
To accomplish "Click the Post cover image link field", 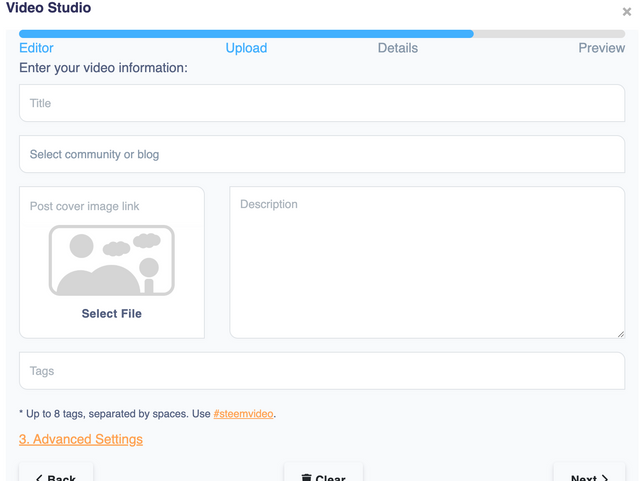I will (x=111, y=206).
